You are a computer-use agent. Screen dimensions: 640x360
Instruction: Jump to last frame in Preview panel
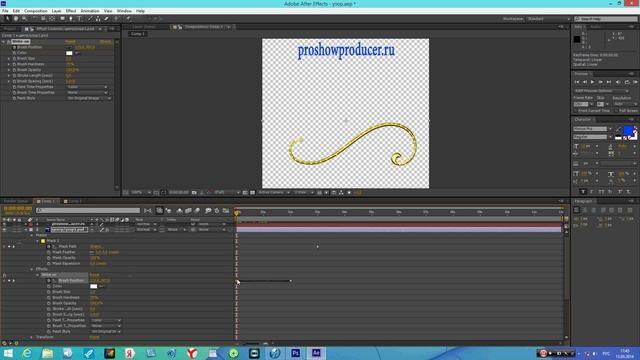(x=609, y=82)
